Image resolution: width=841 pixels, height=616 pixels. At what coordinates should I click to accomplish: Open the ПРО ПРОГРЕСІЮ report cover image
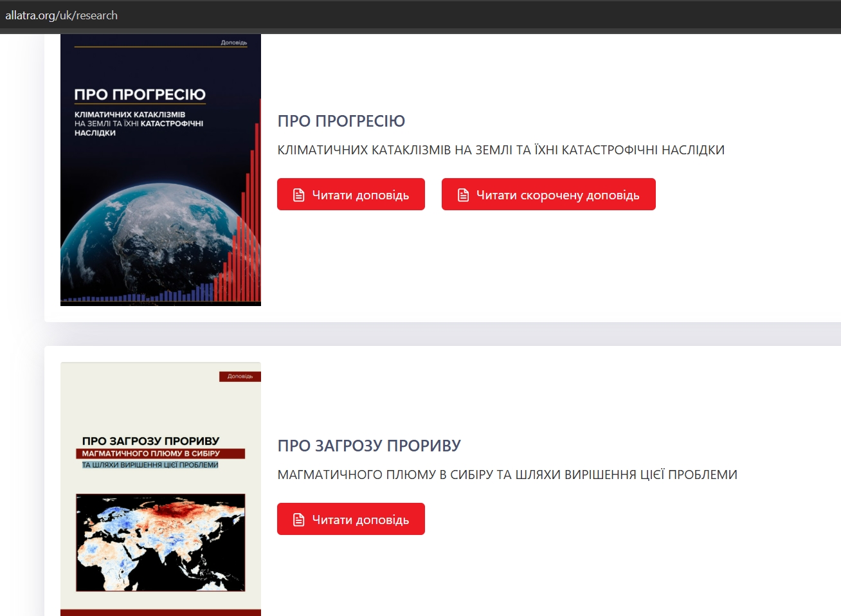[161, 170]
